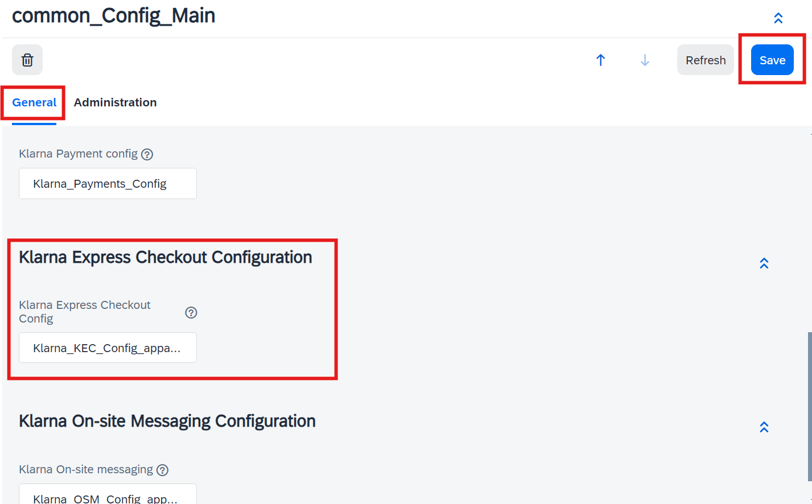Click Klarna_OSM_Config reference field
Screen dimensions: 812x504
click(x=108, y=494)
